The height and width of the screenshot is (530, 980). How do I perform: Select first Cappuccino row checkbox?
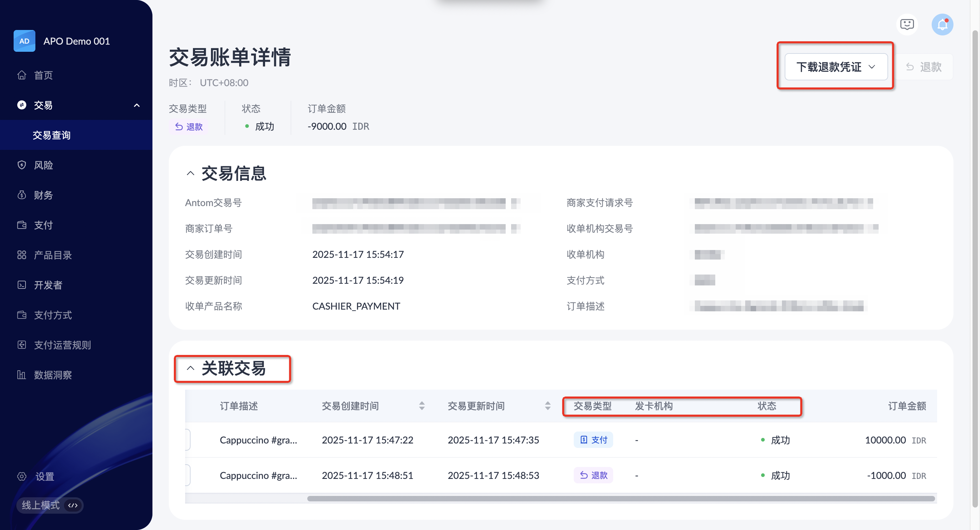pos(188,440)
